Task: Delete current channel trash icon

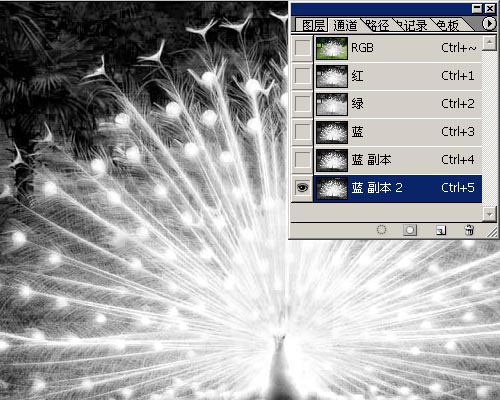Action: tap(469, 230)
